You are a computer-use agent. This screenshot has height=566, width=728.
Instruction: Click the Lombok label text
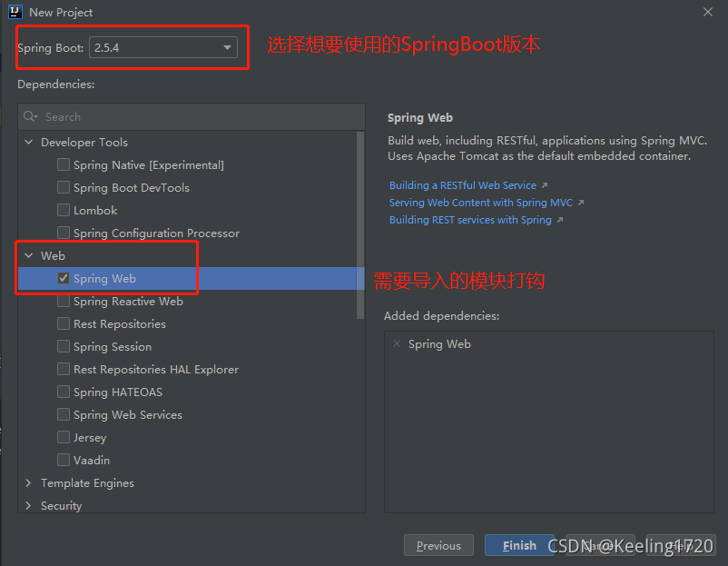click(95, 211)
